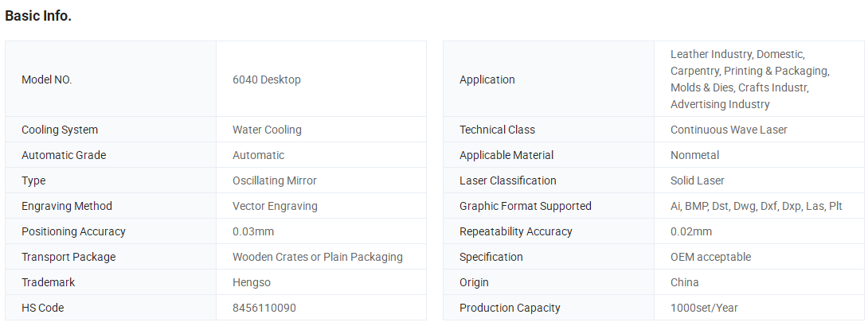The height and width of the screenshot is (326, 868).
Task: Select the Model NO. label cell
Action: click(111, 79)
